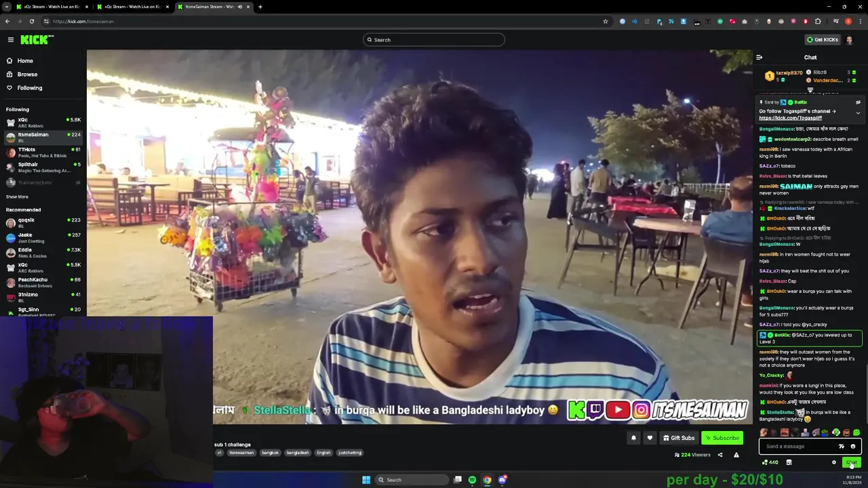The image size is (868, 488).
Task: Report stream with warning triangle icon
Action: (736, 455)
